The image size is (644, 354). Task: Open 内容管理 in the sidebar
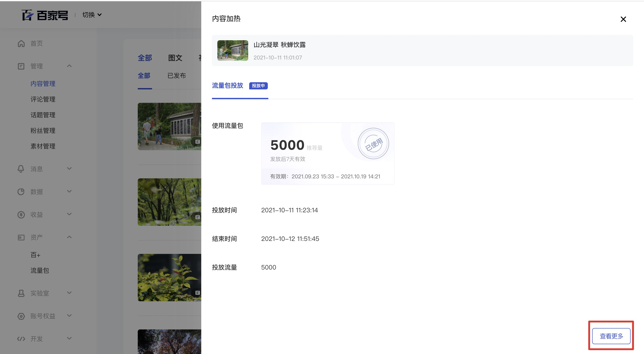pos(43,84)
